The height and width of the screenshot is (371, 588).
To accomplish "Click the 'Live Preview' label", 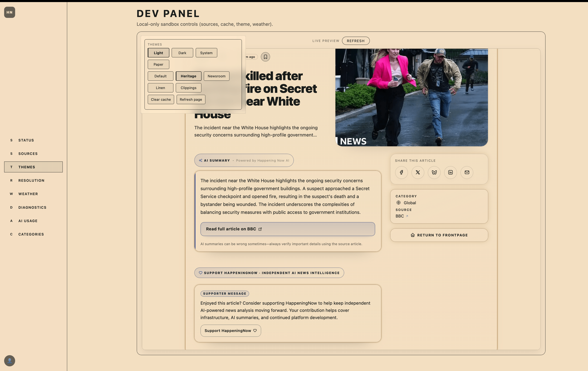I will (x=326, y=41).
